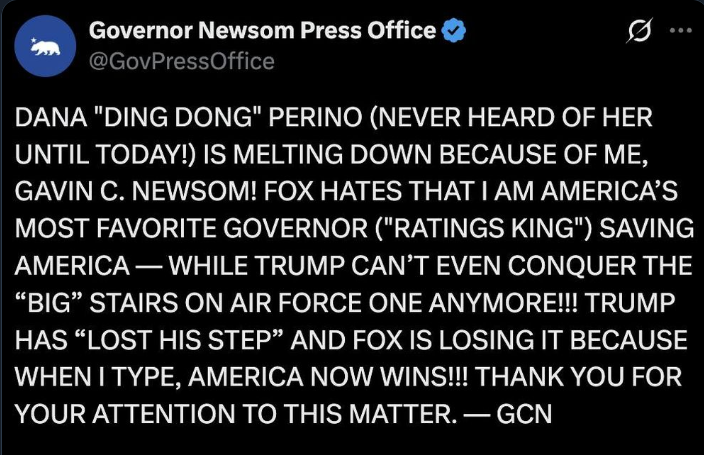Open the Grok explain-post icon
The width and height of the screenshot is (704, 455).
pos(639,31)
